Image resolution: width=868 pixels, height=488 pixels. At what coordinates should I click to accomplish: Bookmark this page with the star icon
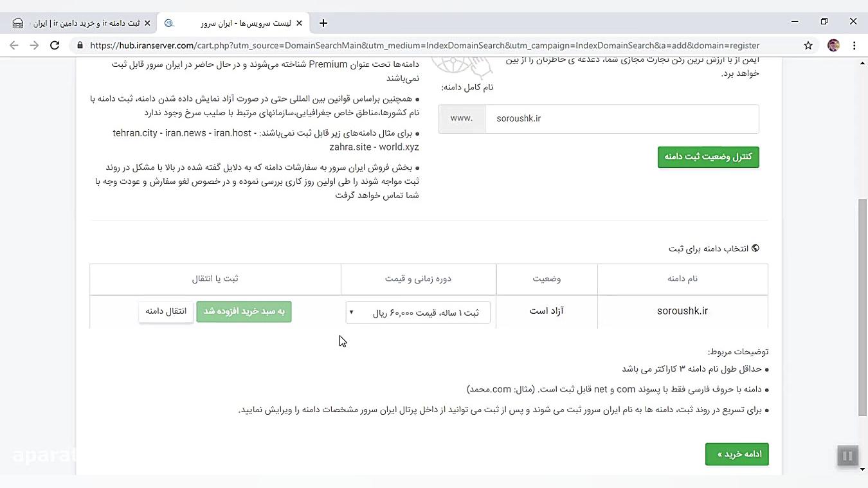coord(807,46)
